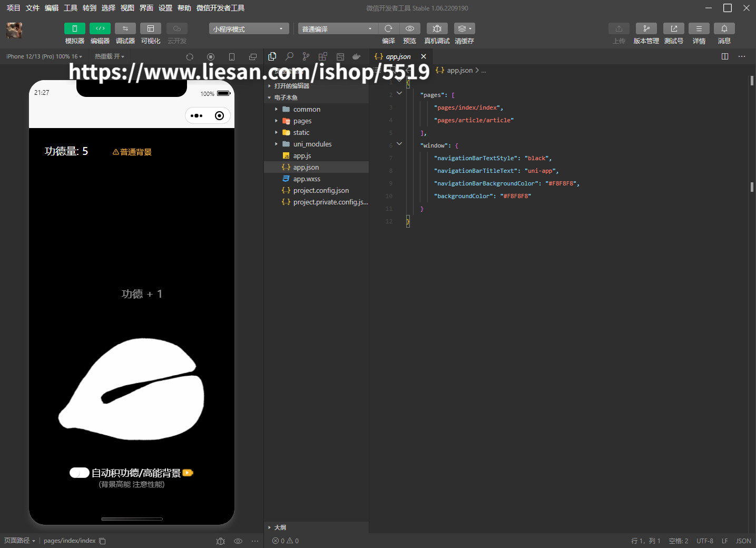This screenshot has width=756, height=548.
Task: Fold the "window" object at line 6
Action: click(x=399, y=144)
